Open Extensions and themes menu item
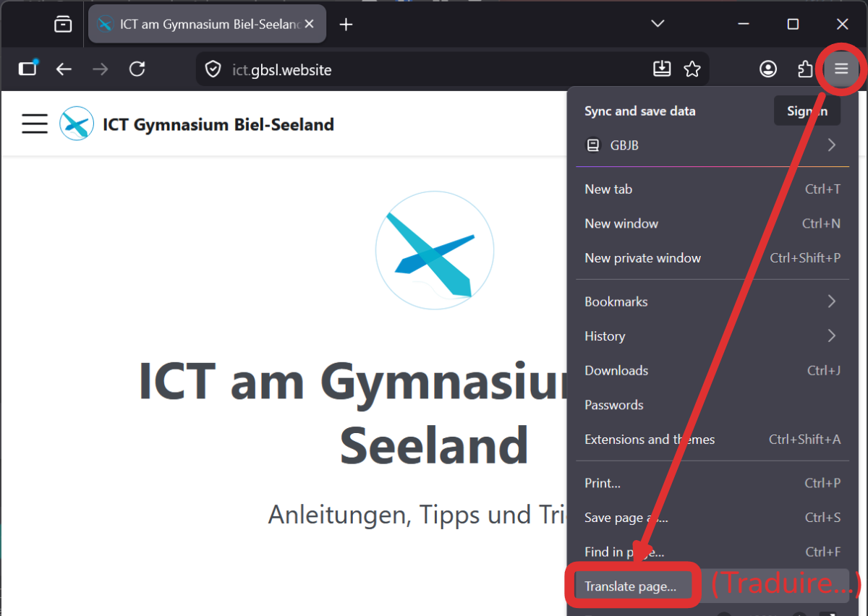The width and height of the screenshot is (868, 616). click(712, 440)
